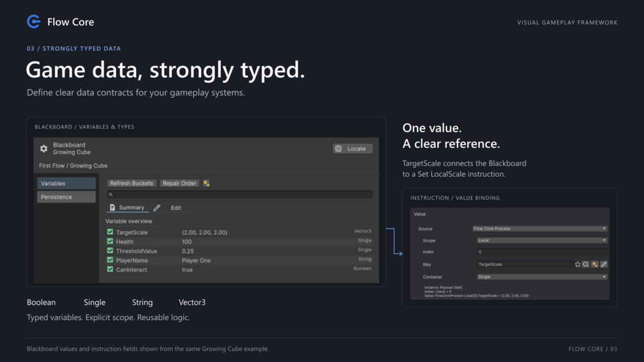This screenshot has height=362, width=644.
Task: Click the pencil icon beside the Edit tab
Action: 157,208
